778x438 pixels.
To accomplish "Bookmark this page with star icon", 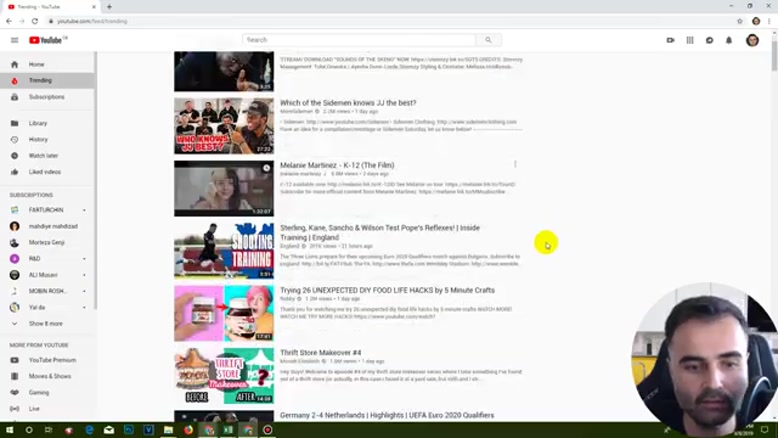I will (740, 21).
